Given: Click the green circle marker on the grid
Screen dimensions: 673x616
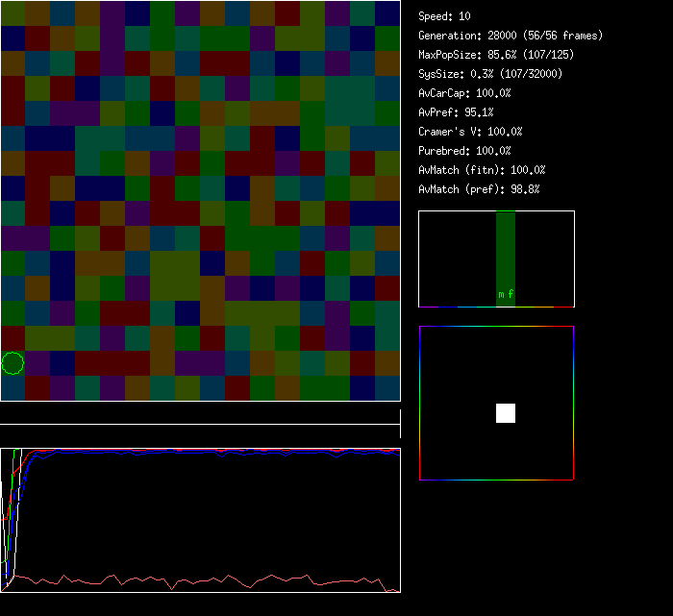Looking at the screenshot, I should (x=12, y=363).
